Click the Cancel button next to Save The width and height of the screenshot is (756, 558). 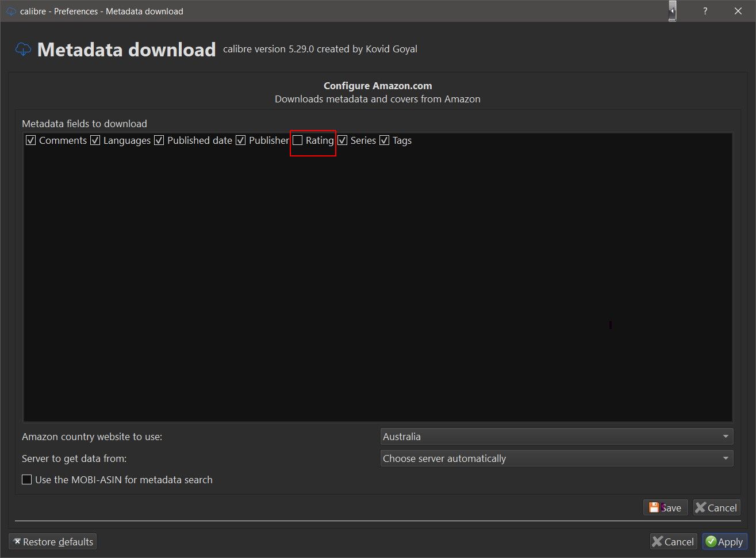716,507
